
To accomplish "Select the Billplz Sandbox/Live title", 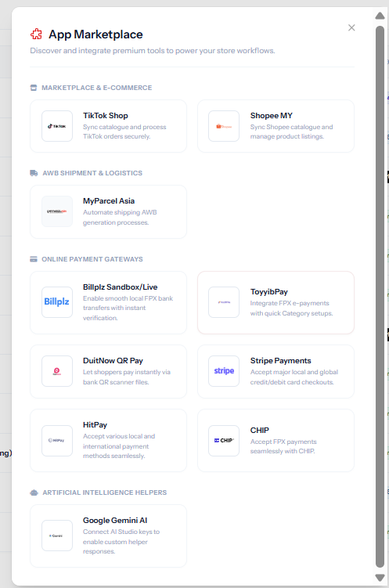I will pos(120,287).
